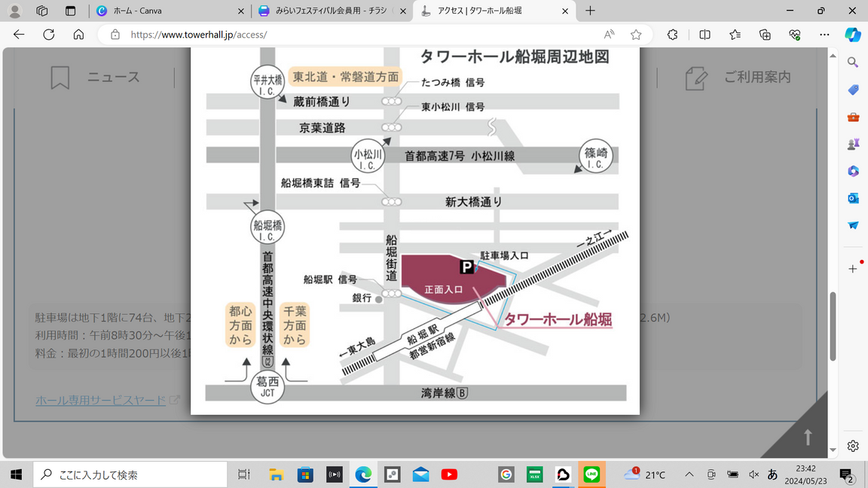Show hidden system tray icons
This screenshot has width=868, height=488.
click(689, 474)
